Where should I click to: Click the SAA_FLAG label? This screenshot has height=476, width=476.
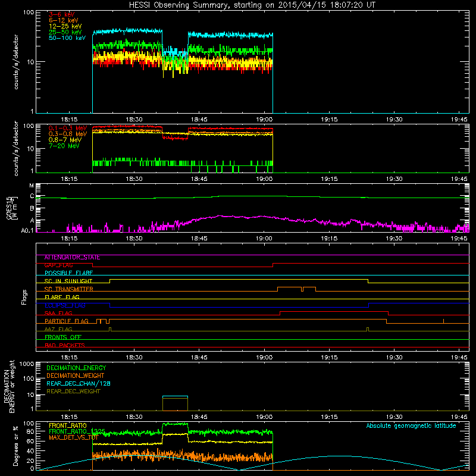(58, 313)
